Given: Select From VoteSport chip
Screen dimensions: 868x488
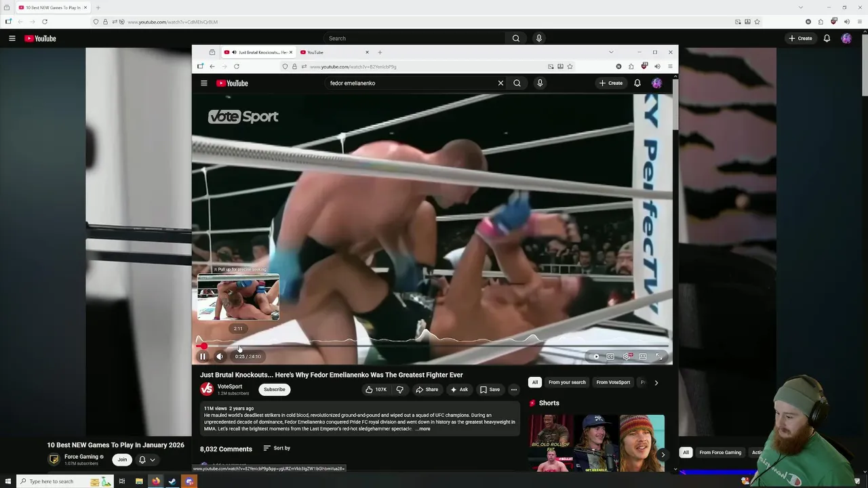Looking at the screenshot, I should (x=613, y=382).
